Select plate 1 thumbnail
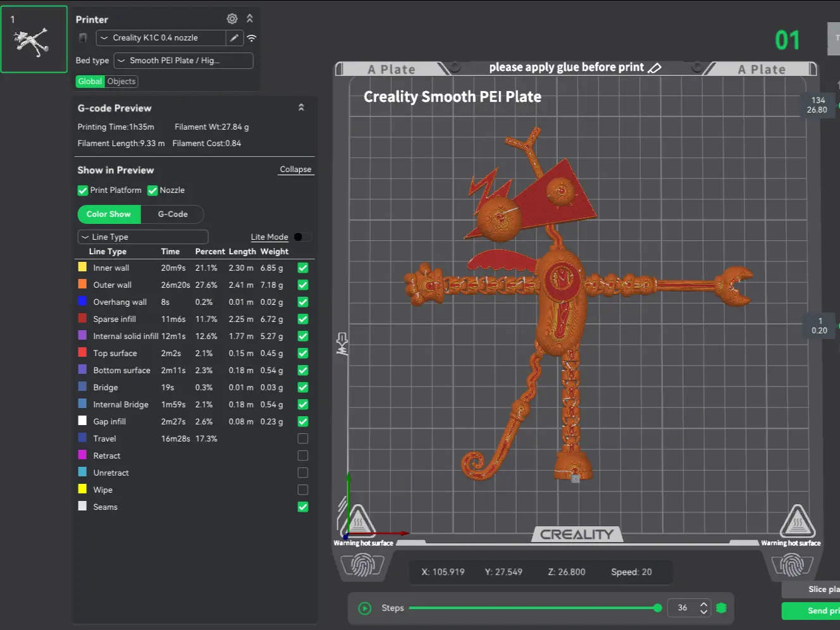840x630 pixels. (34, 39)
